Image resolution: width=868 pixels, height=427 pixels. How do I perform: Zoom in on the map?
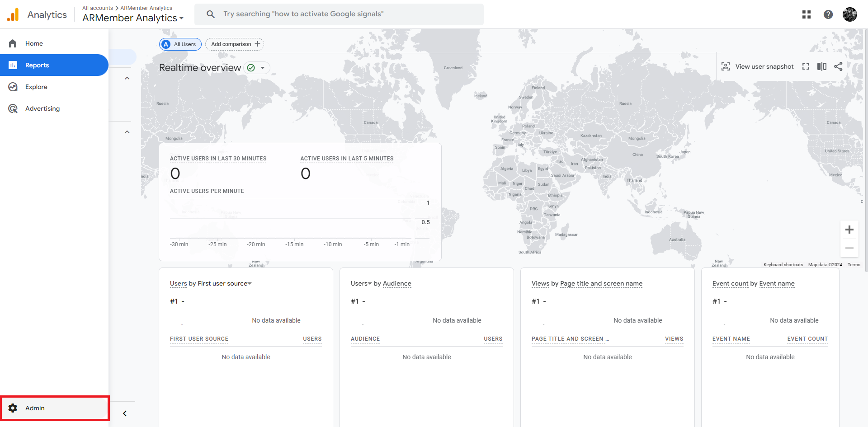[x=849, y=230]
